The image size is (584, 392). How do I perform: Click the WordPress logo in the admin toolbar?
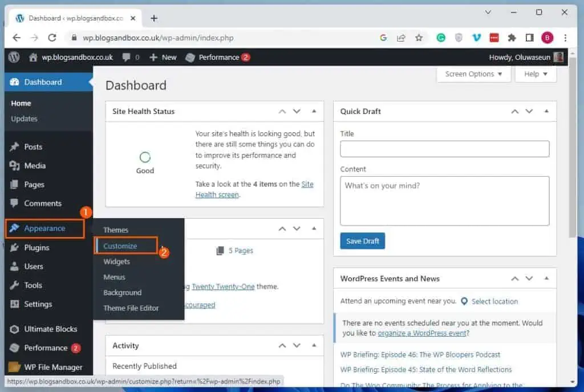[14, 57]
